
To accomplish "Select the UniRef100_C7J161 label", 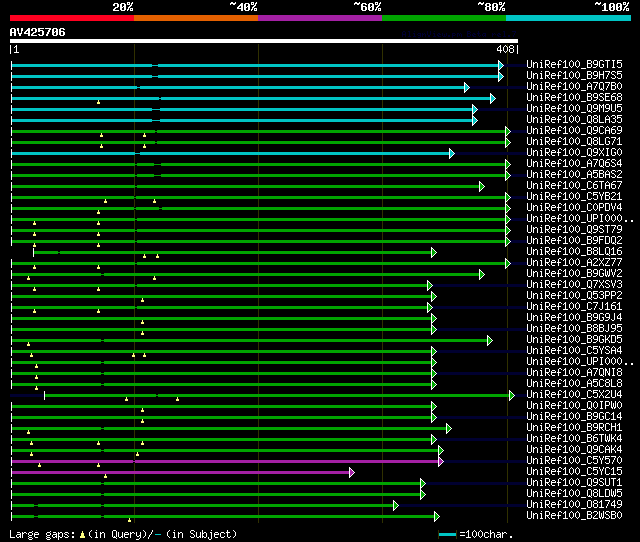I will pos(574,307).
